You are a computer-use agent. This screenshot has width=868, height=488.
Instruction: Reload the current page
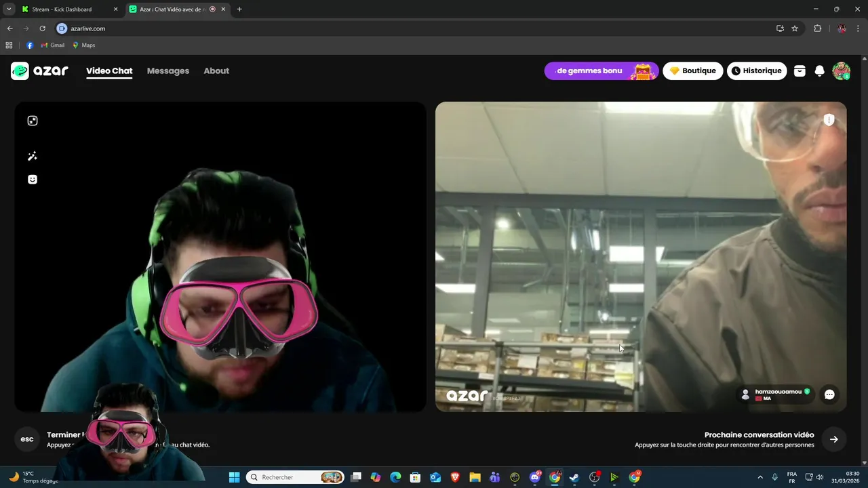(42, 28)
